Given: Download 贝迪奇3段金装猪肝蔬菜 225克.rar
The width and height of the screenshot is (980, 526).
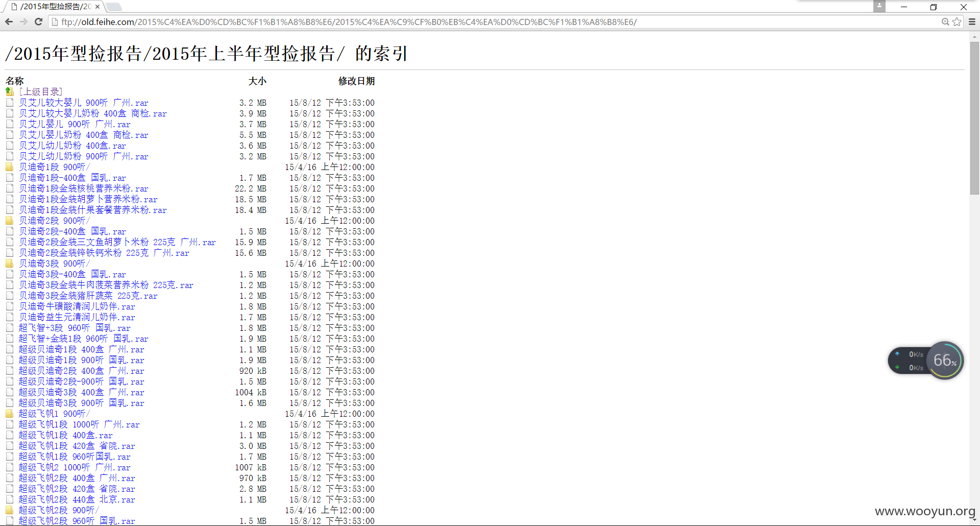Looking at the screenshot, I should coord(88,296).
